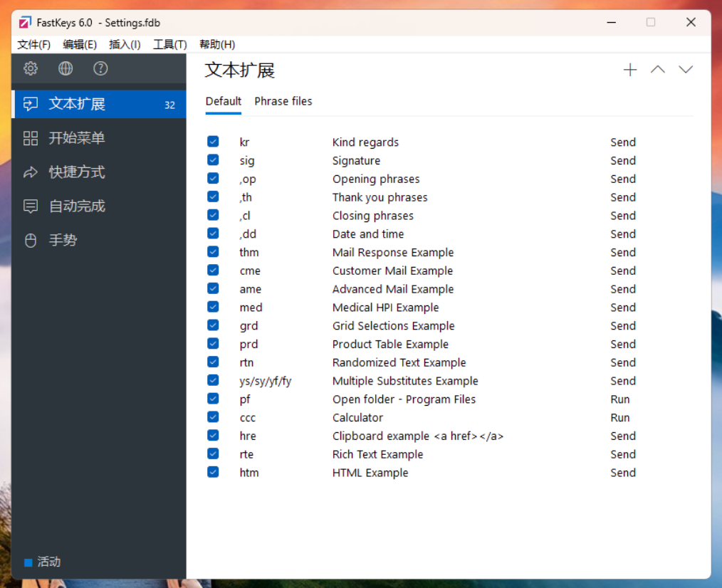Open the help question mark icon
The image size is (722, 588).
pyautogui.click(x=100, y=68)
